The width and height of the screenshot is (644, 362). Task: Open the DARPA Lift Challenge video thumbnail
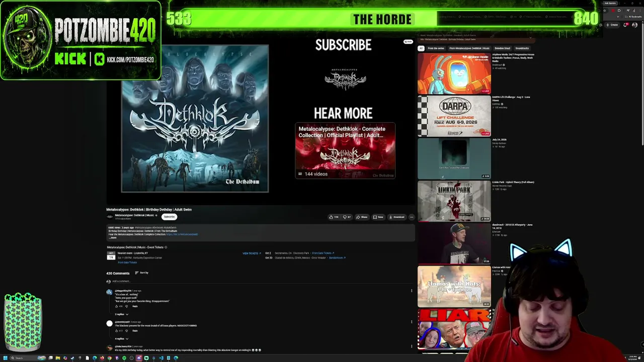pos(454,116)
